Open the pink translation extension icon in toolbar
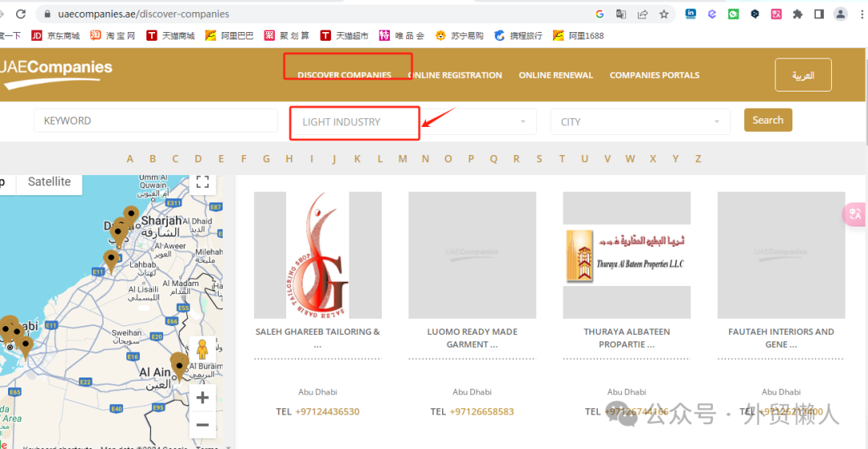 (776, 14)
